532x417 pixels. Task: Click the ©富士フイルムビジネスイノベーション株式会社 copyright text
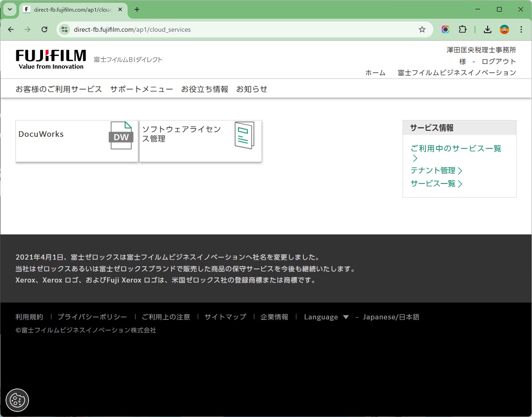[86, 330]
